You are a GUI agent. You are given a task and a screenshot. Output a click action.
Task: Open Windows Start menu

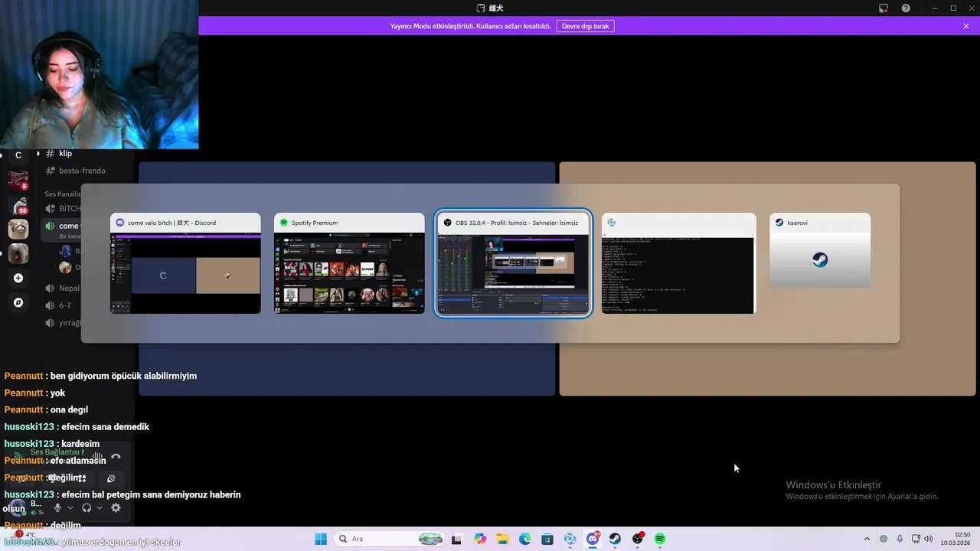click(x=321, y=539)
